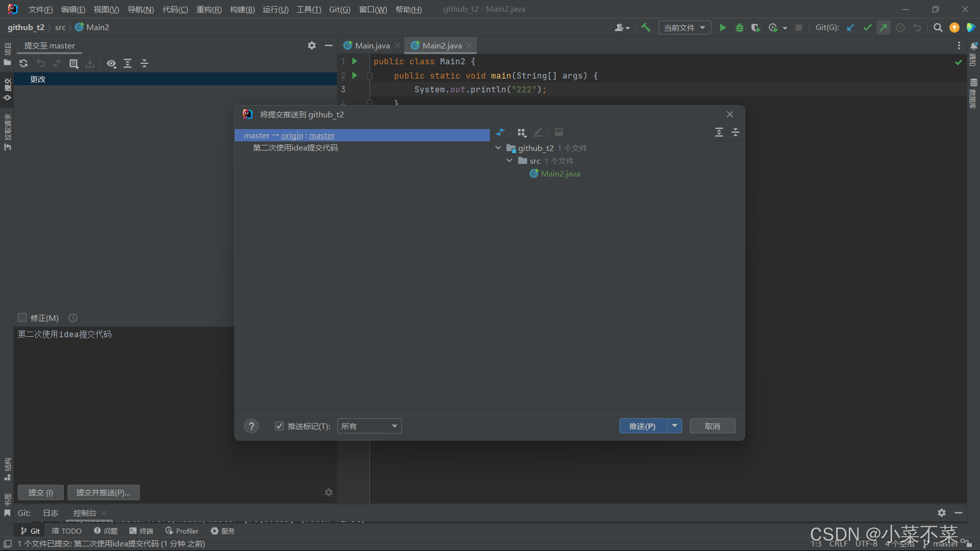Open the Git(G) menu
The image size is (980, 551).
(339, 9)
